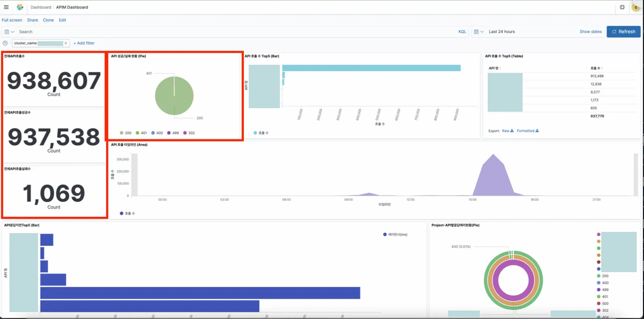This screenshot has width=644, height=319.
Task: Click API 호출 수 Top5 (Table) title
Action: click(504, 56)
